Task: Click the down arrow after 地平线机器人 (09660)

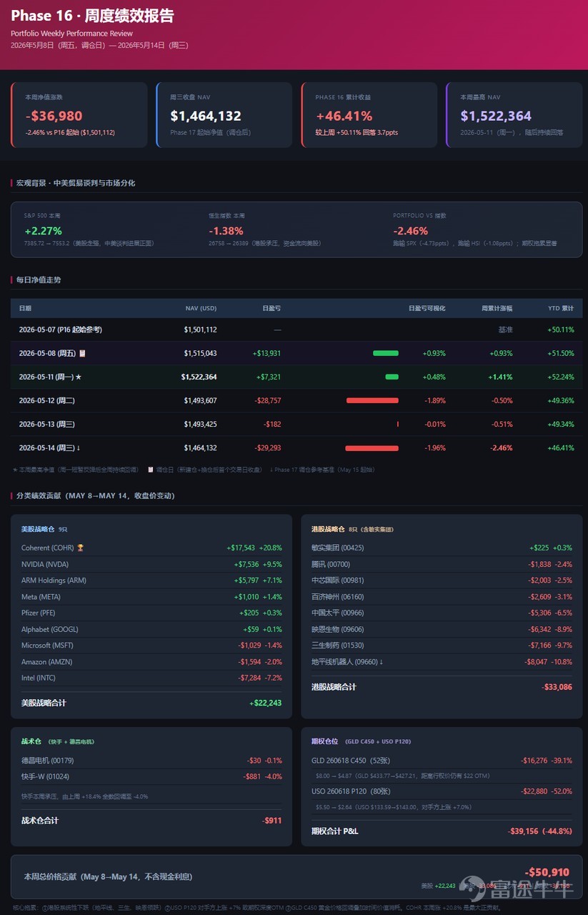Action: (x=382, y=662)
